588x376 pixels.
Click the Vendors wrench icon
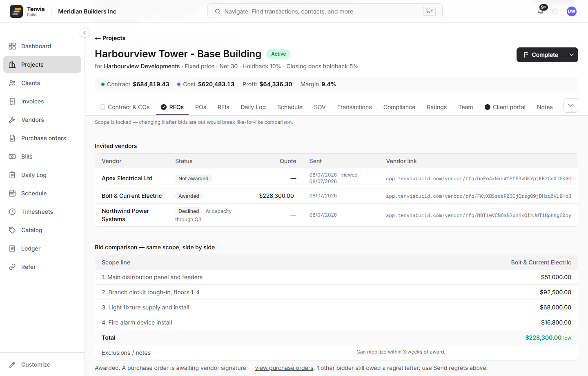pyautogui.click(x=12, y=120)
